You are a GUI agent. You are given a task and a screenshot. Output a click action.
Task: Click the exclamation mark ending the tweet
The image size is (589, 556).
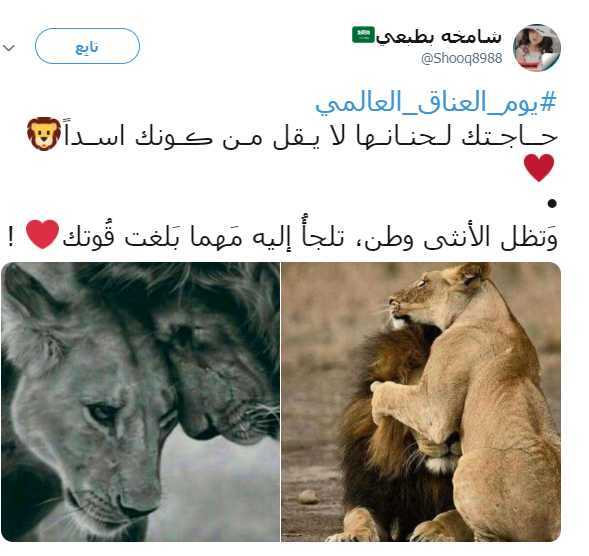click(11, 237)
